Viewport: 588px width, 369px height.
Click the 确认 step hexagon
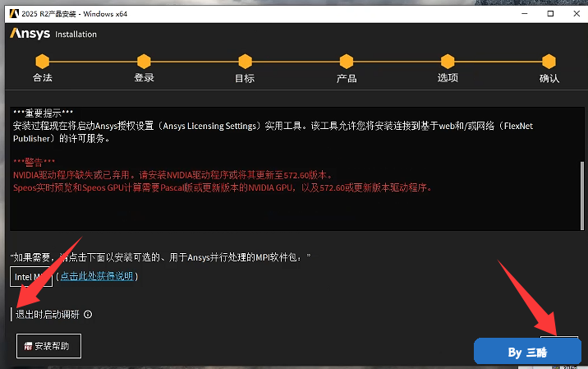(x=549, y=62)
